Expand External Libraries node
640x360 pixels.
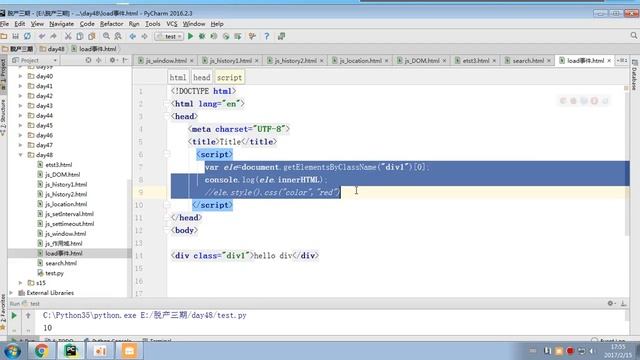[11, 293]
